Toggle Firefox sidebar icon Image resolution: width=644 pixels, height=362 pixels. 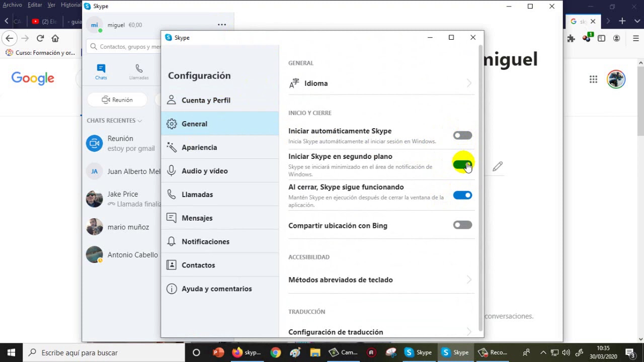[x=601, y=38]
